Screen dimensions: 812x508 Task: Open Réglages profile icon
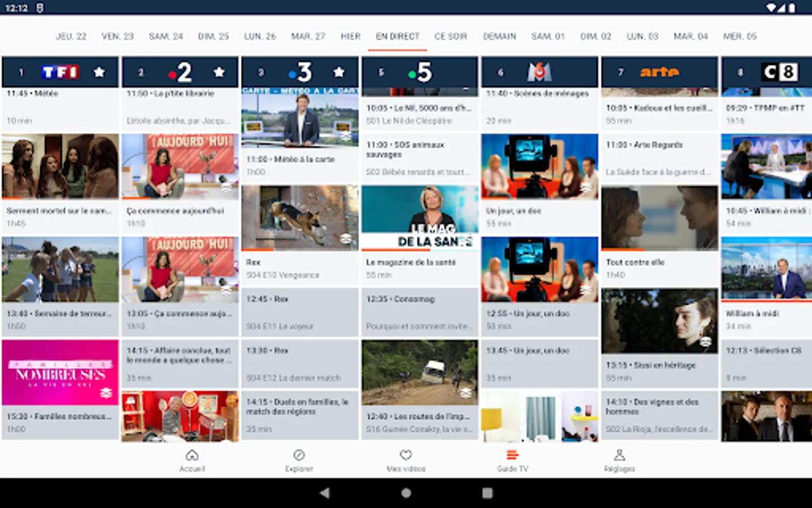coord(619,455)
